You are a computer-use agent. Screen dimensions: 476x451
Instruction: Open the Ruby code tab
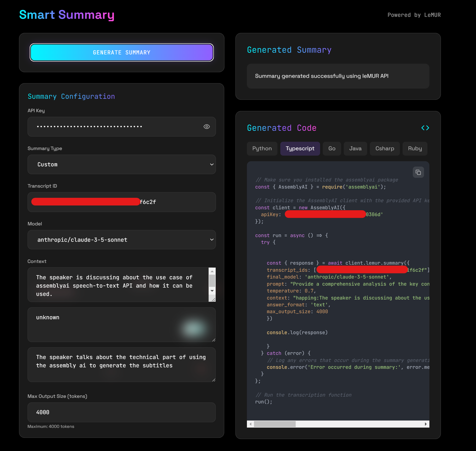[415, 149]
